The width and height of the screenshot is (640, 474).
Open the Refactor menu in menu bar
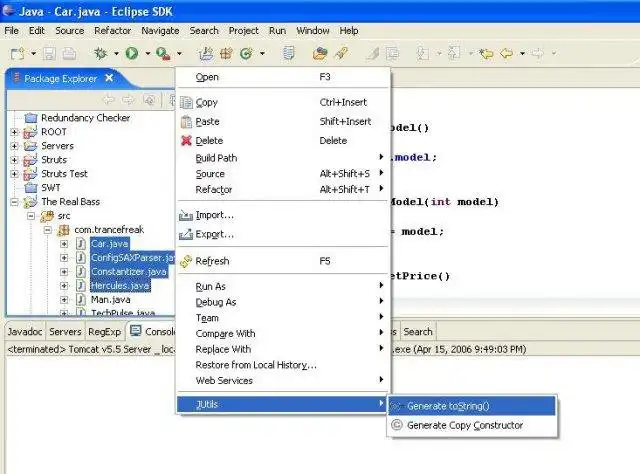tap(113, 31)
